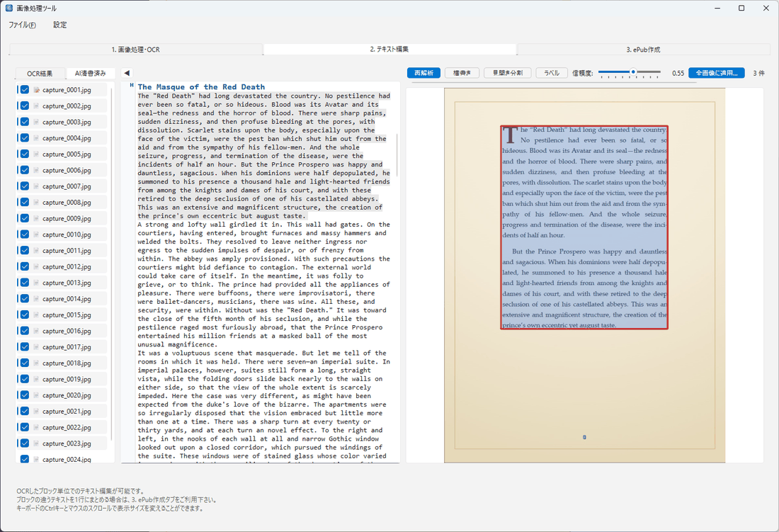Click the 0.55 confidence value

[x=678, y=73]
